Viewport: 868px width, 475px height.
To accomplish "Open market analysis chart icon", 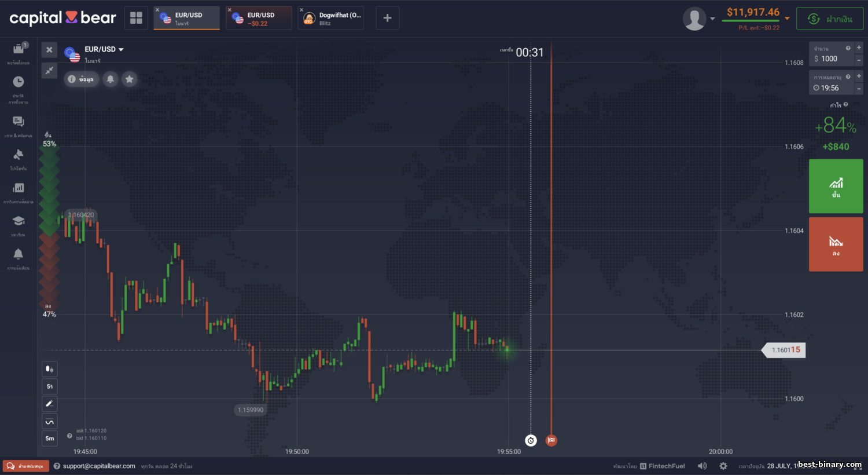I will 19,188.
